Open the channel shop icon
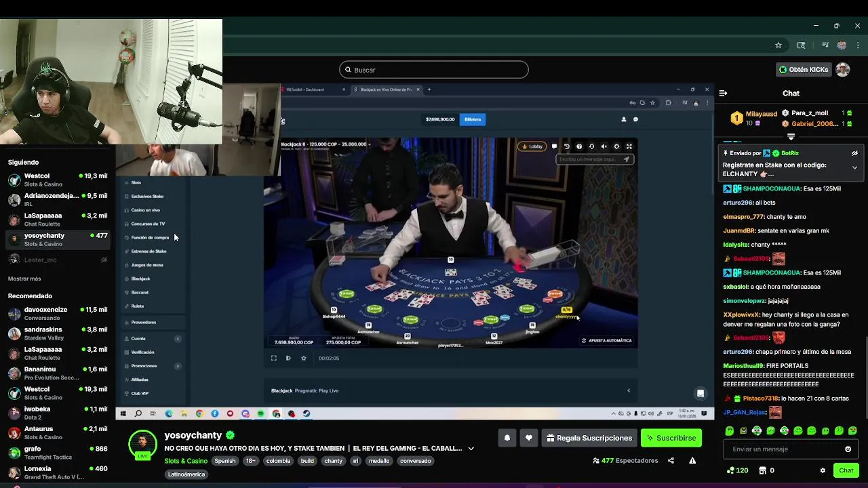This screenshot has height=488, width=868. [762, 470]
